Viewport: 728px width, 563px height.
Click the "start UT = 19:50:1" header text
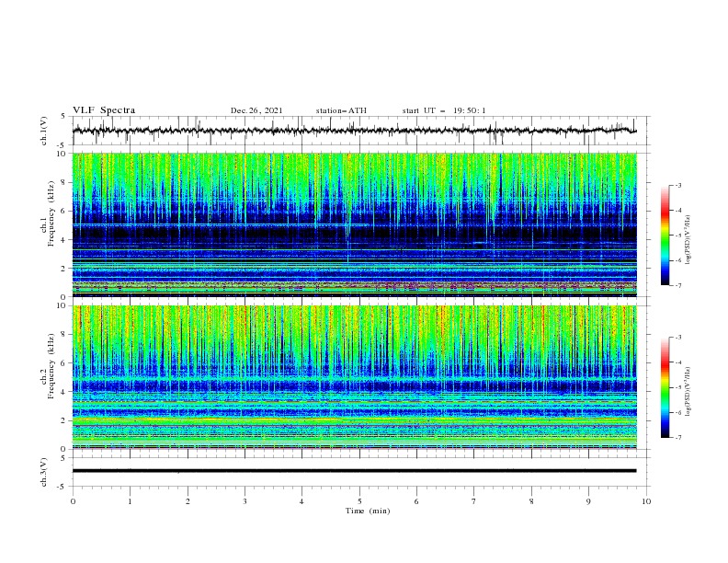pos(444,110)
